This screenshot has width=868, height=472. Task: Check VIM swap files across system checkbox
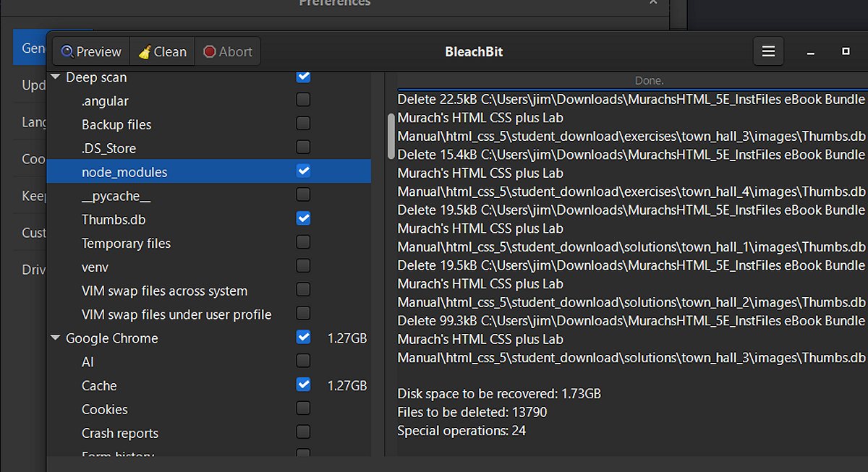304,290
